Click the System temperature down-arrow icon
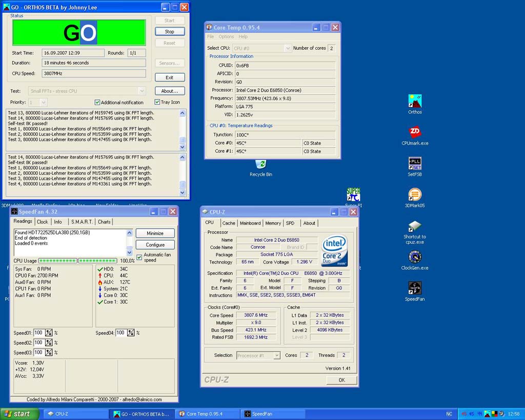The height and width of the screenshot is (420, 525). point(100,288)
